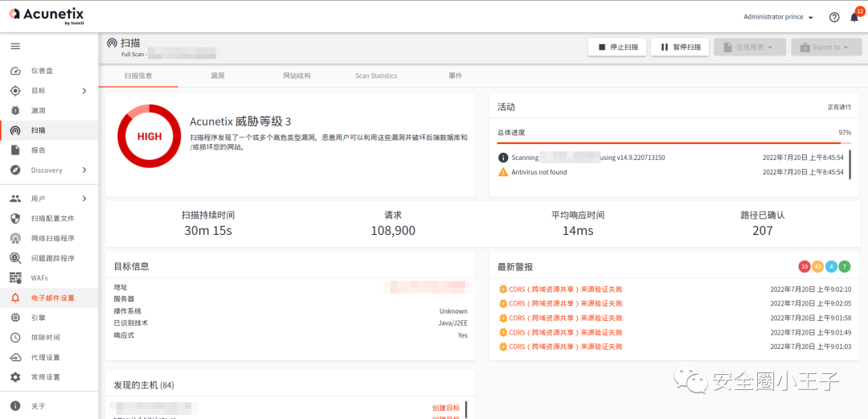Open the 仪表盘 dashboard icon

(15, 71)
